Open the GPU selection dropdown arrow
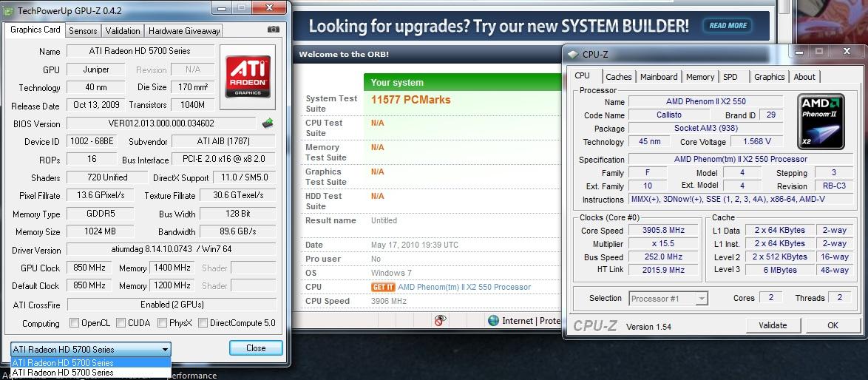The height and width of the screenshot is (380, 868). pos(165,349)
